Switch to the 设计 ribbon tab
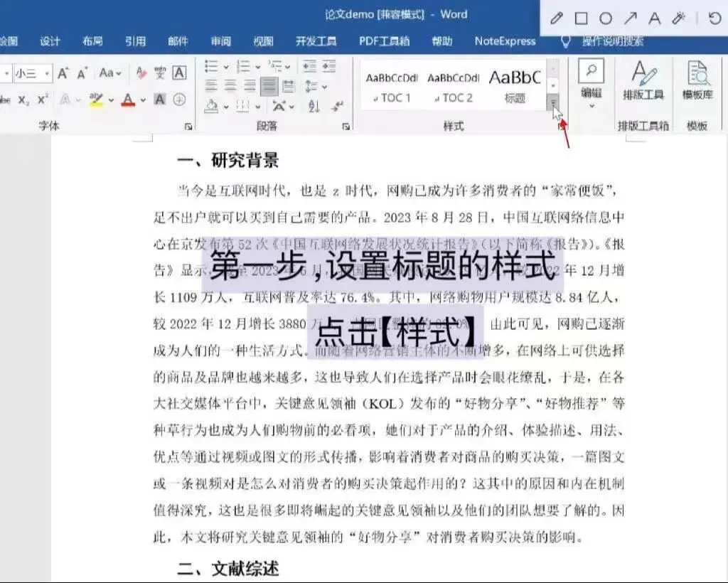This screenshot has width=728, height=583. pos(50,41)
